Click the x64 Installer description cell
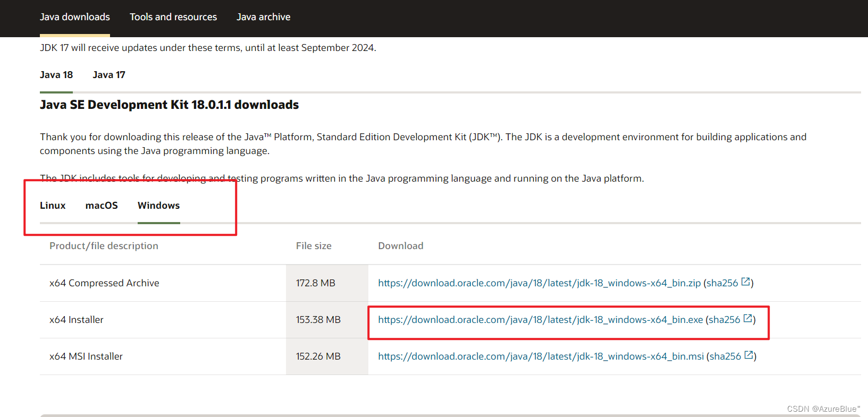Screen dimensions: 868x417 (163, 320)
